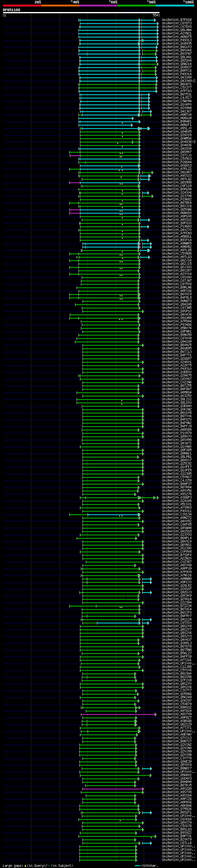This screenshot has width=197, height=868.
Task: Select hit UniRef100_C6F119
Action: click(x=177, y=186)
